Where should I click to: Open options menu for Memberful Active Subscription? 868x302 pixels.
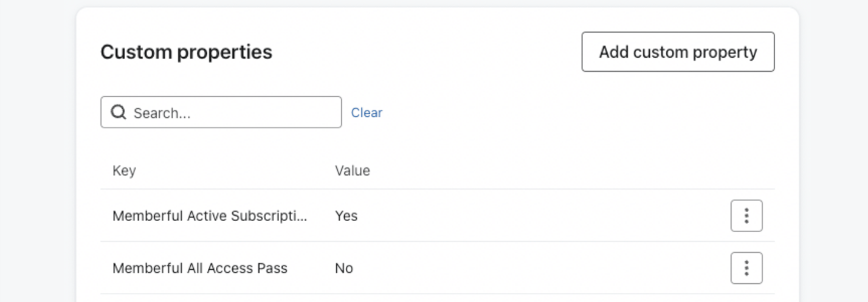(x=746, y=216)
